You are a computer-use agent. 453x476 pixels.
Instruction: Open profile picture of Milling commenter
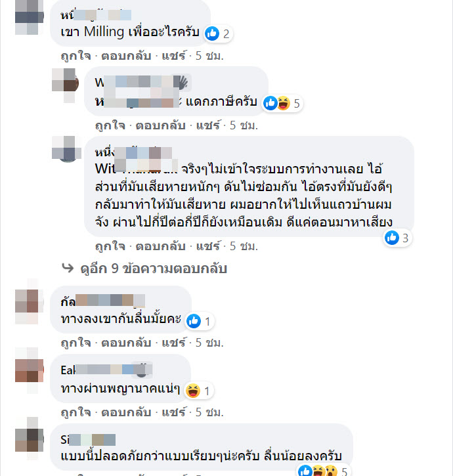point(29,16)
